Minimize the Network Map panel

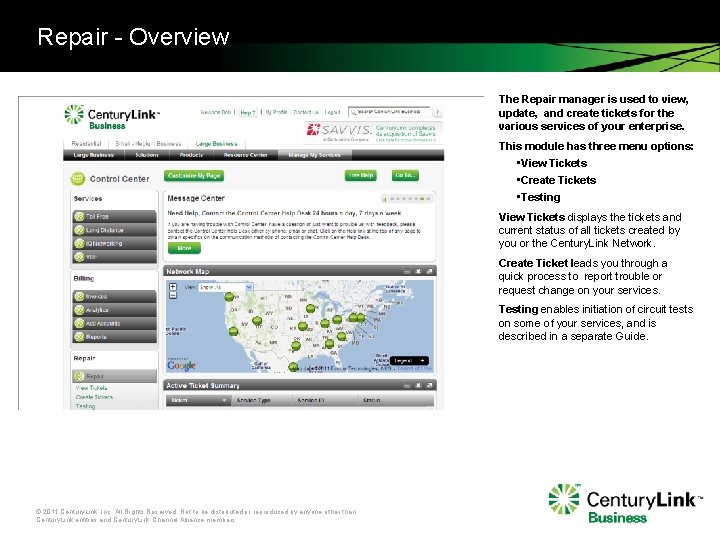[407, 271]
